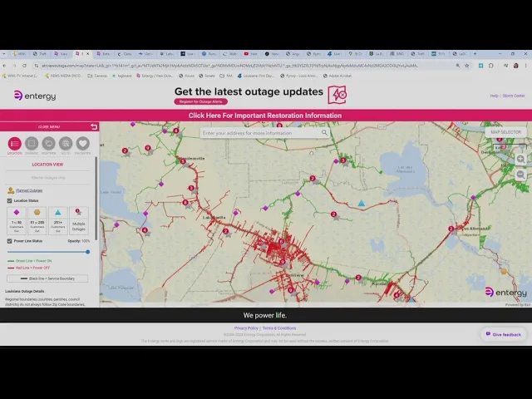Open the Privacy Policy link

pyautogui.click(x=246, y=328)
